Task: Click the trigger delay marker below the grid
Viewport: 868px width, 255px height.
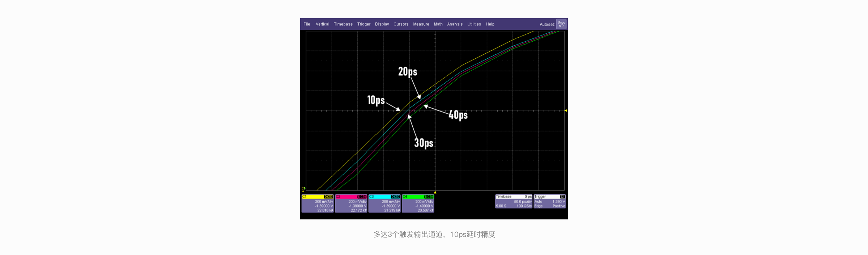Action: [435, 192]
